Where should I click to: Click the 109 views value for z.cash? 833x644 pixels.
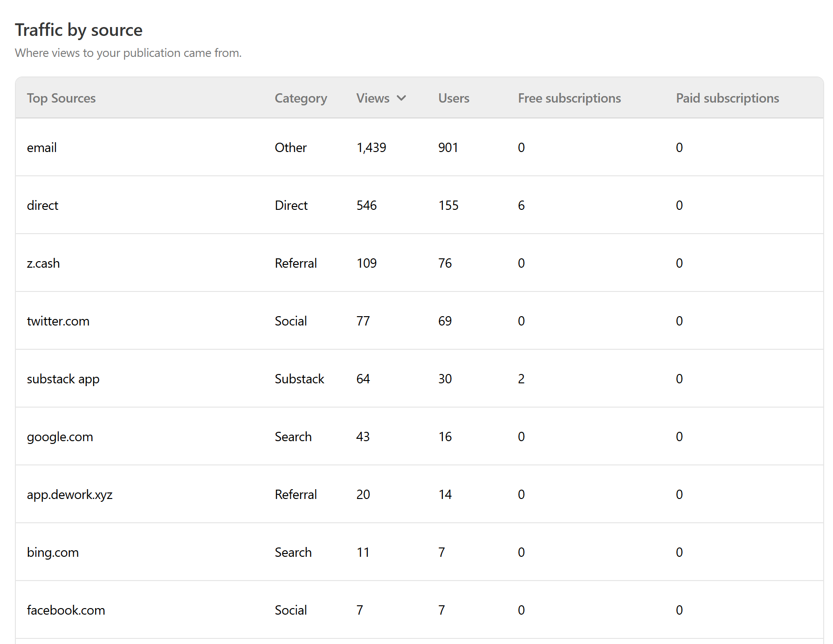(x=366, y=263)
